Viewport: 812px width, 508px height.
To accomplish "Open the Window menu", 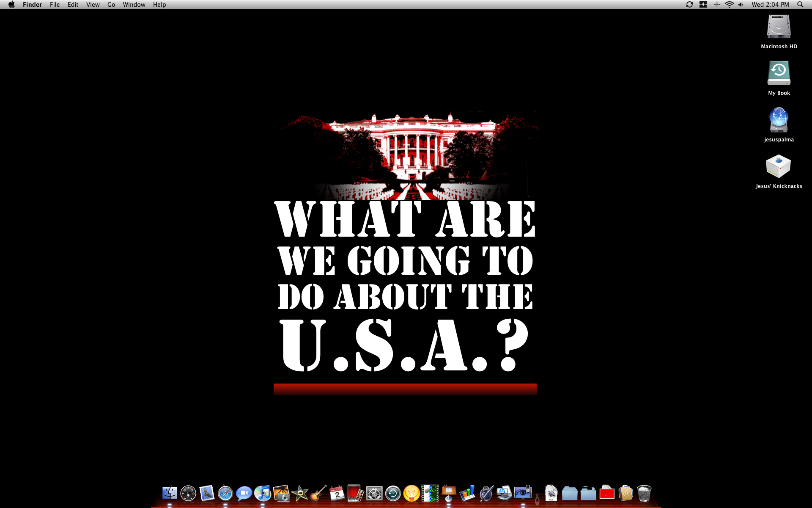I will (134, 5).
